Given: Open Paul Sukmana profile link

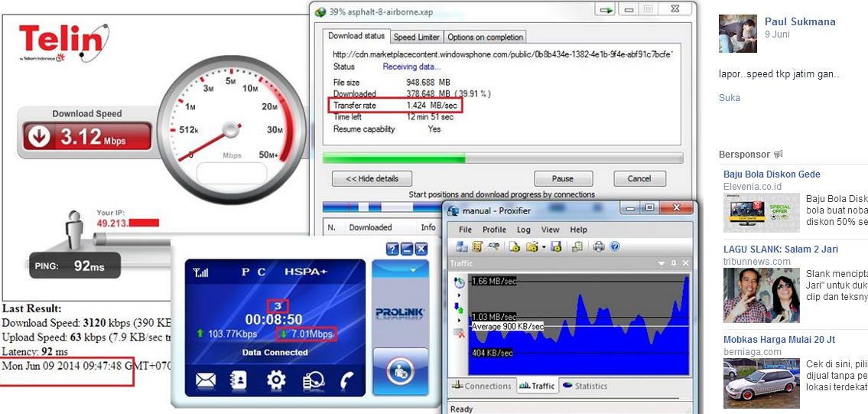Looking at the screenshot, I should [800, 21].
